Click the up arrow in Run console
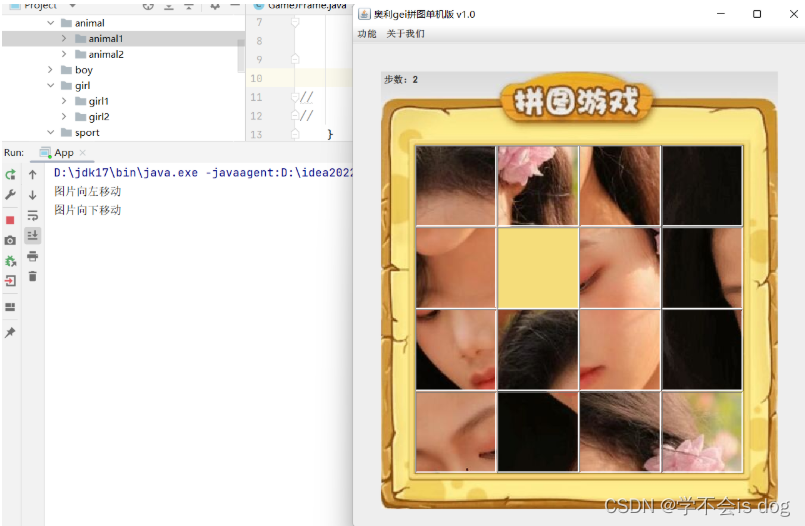The height and width of the screenshot is (526, 805). pos(32,175)
